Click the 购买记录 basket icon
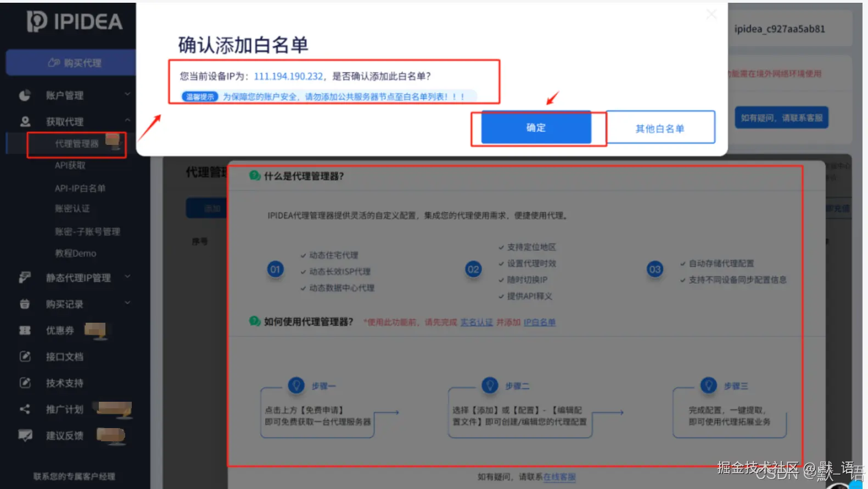Viewport: 868px width, 489px height. point(25,303)
